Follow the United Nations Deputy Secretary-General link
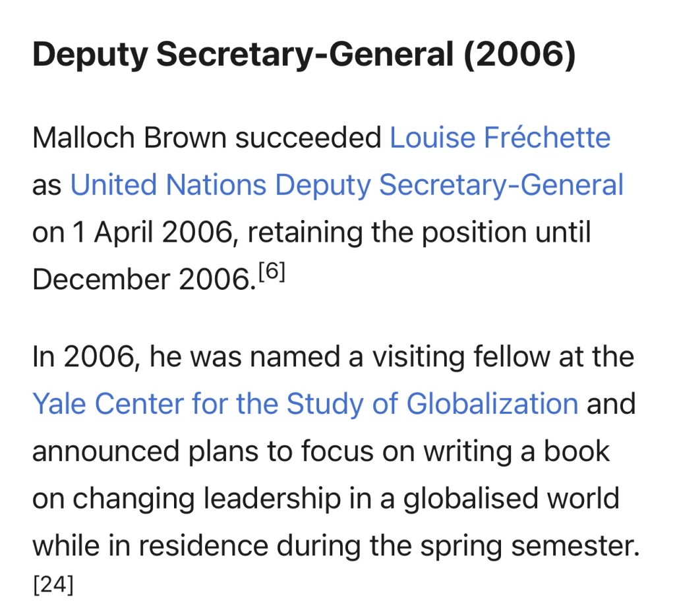The image size is (675, 616). point(347,185)
